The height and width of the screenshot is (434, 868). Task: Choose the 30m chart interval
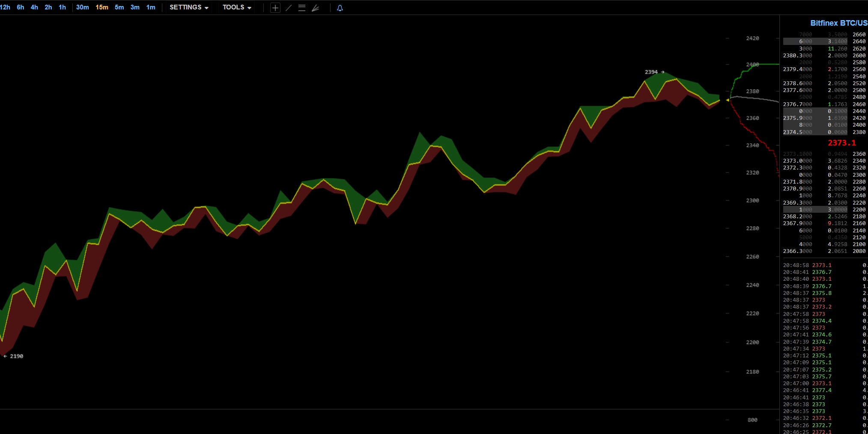pyautogui.click(x=83, y=7)
